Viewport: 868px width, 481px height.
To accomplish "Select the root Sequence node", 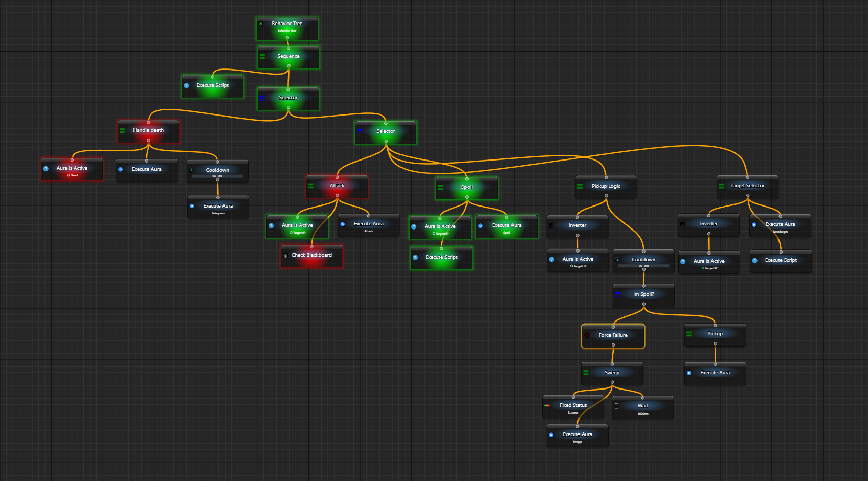I will click(x=288, y=57).
